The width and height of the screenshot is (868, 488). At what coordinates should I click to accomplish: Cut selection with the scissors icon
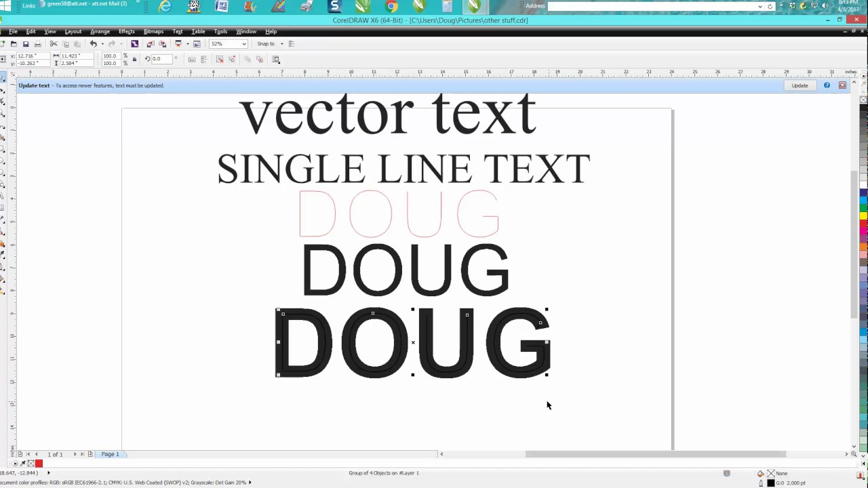(54, 44)
